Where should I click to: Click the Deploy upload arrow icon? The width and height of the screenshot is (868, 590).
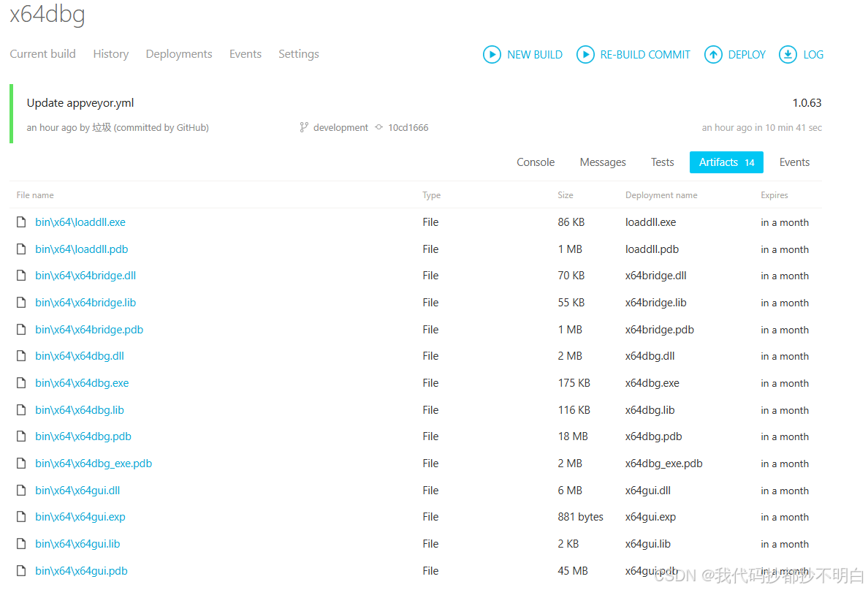(713, 54)
